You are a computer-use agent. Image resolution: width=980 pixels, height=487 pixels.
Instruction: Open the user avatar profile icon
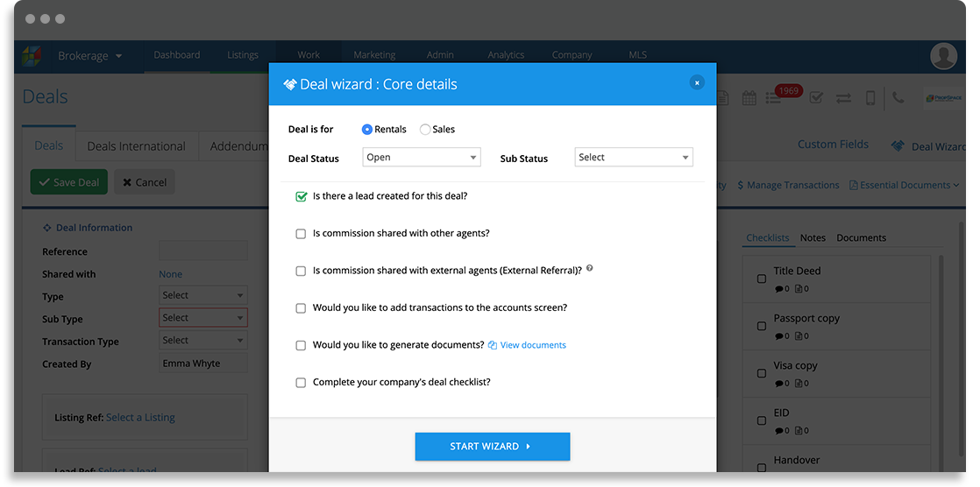point(943,56)
